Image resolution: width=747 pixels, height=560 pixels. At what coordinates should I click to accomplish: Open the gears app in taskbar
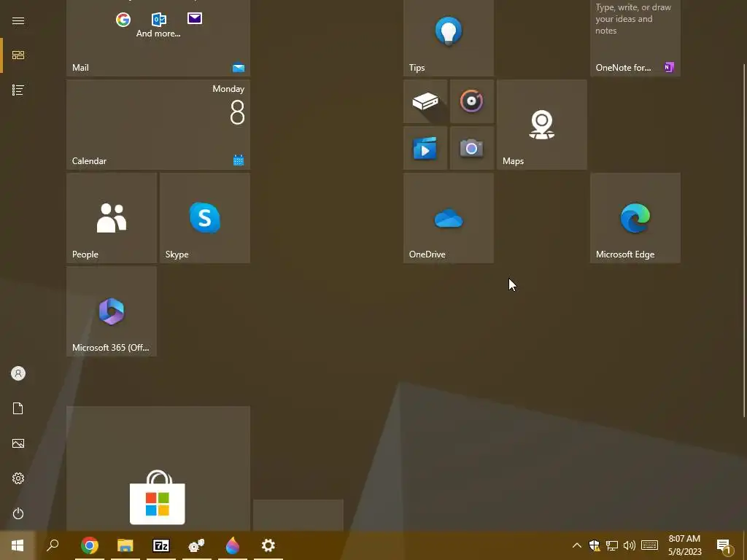coord(197,545)
